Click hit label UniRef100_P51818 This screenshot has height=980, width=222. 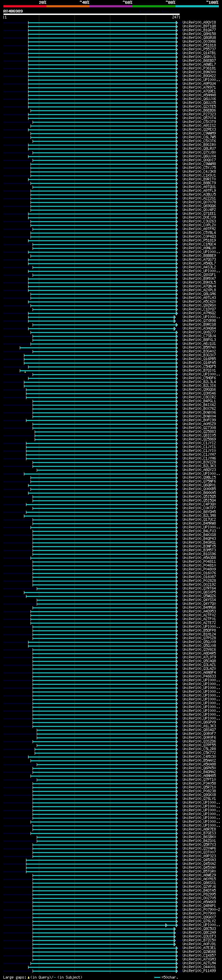tap(199, 45)
